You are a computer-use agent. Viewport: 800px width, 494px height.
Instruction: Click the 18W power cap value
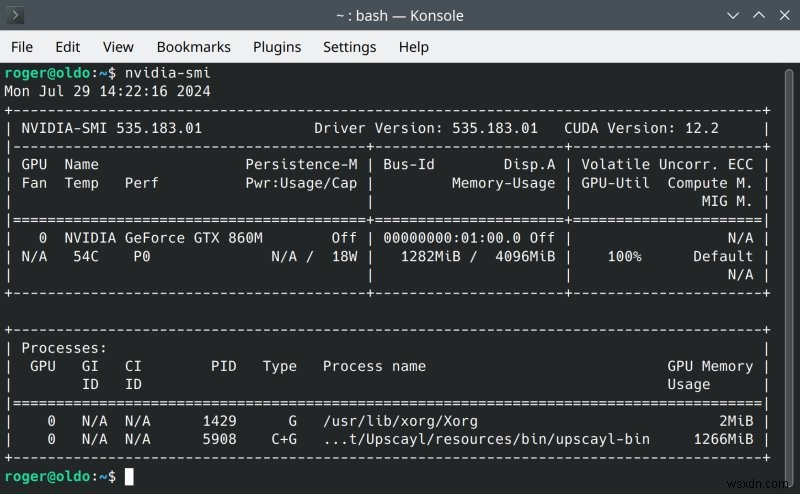pos(344,256)
